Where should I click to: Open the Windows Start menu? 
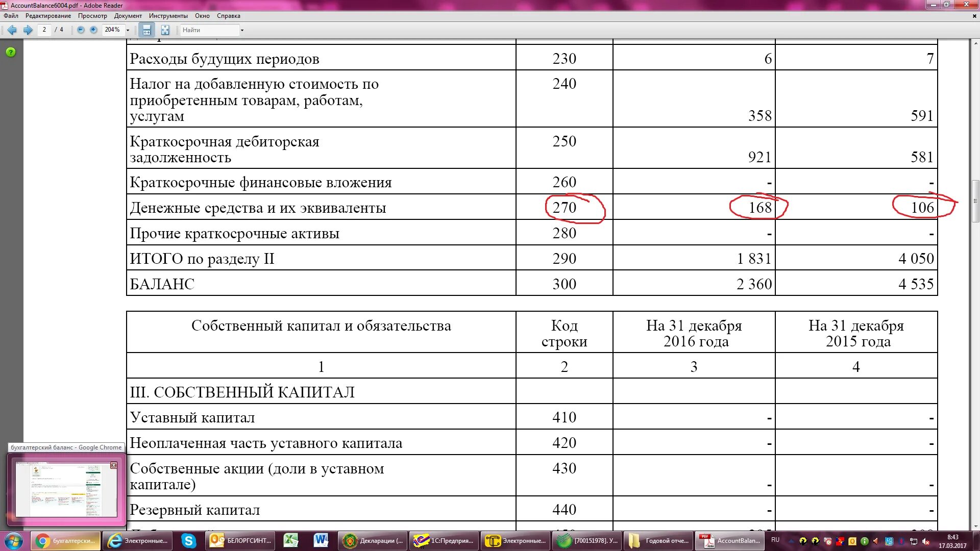pos(14,541)
